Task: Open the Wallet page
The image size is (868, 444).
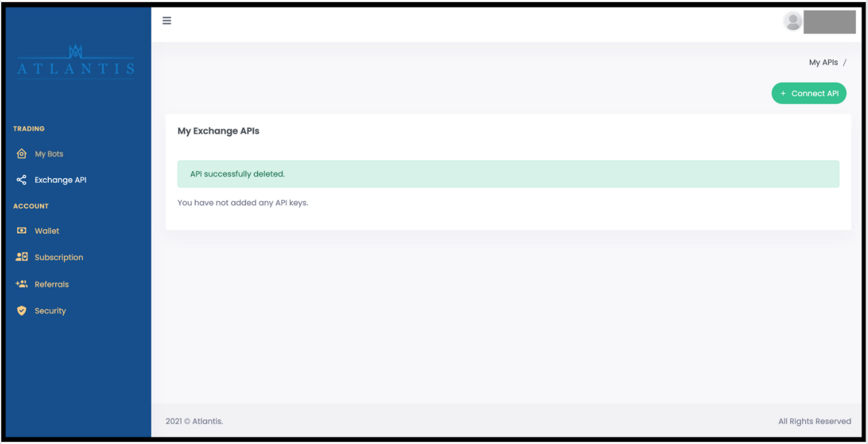Action: coord(47,231)
